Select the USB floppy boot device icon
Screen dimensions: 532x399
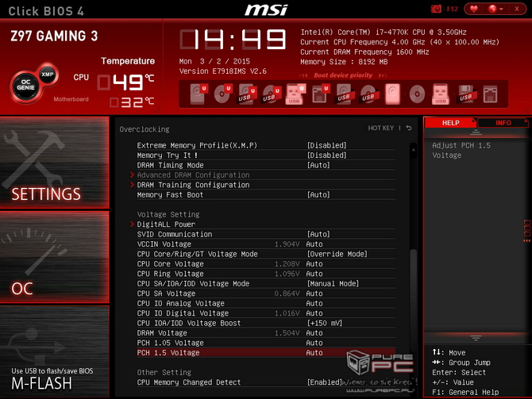click(466, 94)
